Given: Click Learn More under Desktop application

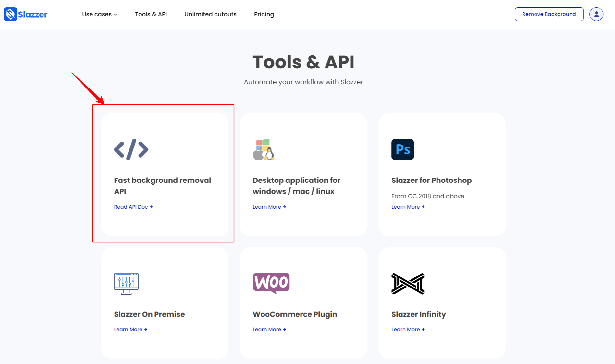Looking at the screenshot, I should tap(269, 207).
